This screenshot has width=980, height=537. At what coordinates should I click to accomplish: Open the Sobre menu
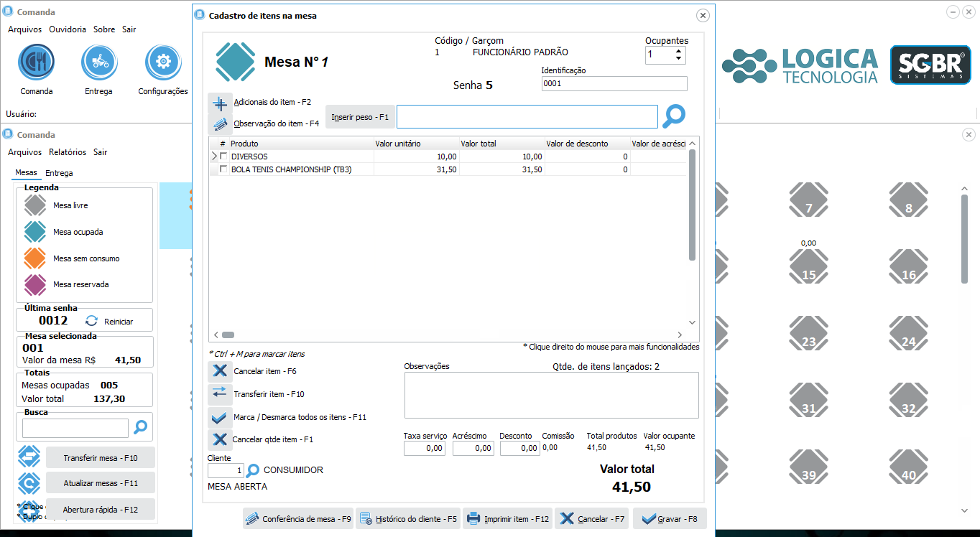tap(104, 29)
